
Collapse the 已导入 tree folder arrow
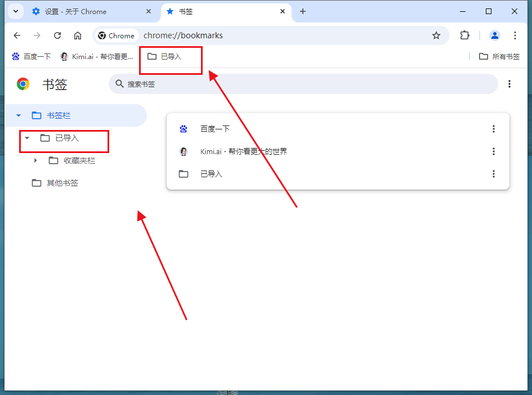[27, 138]
